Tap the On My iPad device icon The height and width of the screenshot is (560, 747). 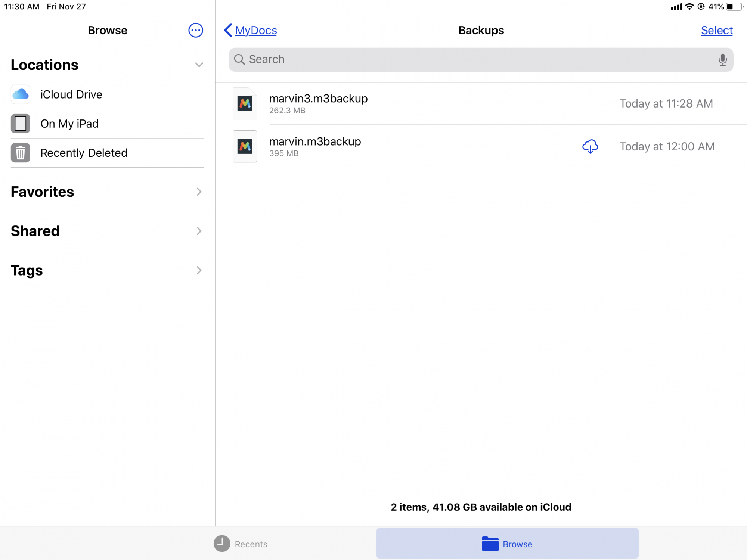pyautogui.click(x=21, y=124)
